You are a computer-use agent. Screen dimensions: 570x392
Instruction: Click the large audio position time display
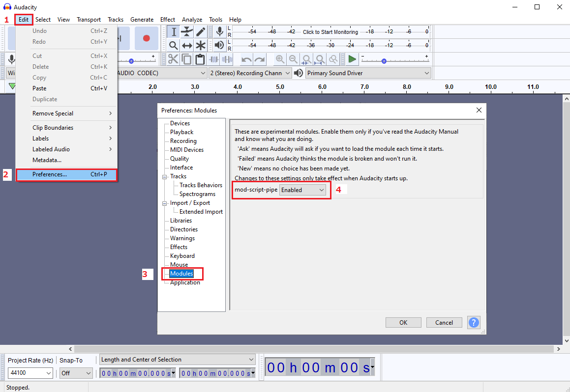[x=319, y=367]
